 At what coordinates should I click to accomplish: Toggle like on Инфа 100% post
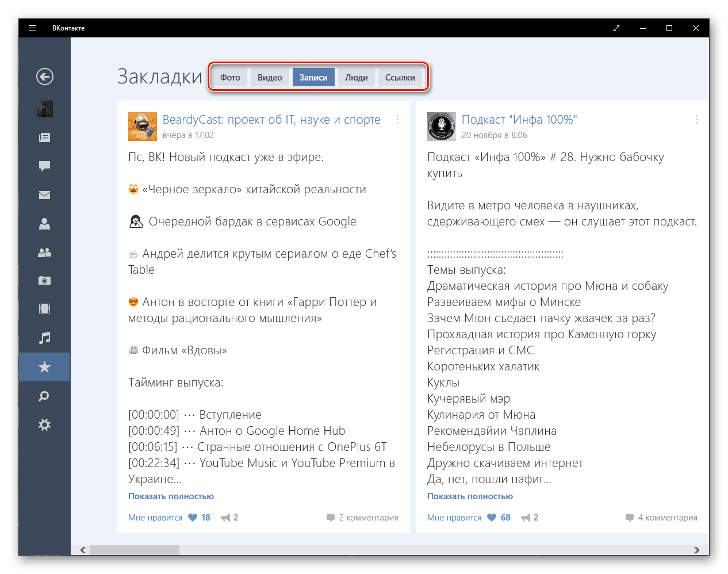point(492,518)
